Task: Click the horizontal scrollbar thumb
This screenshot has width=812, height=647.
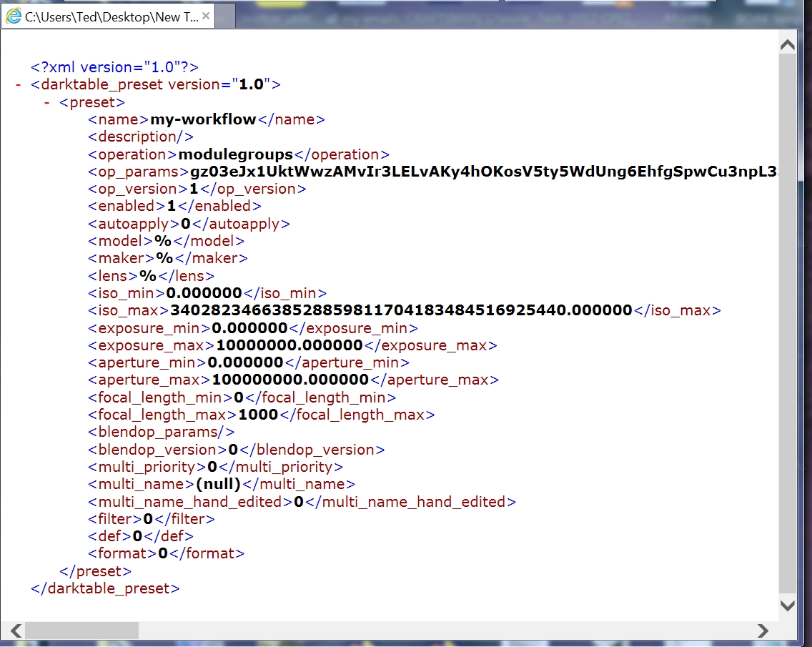Action: pyautogui.click(x=81, y=631)
